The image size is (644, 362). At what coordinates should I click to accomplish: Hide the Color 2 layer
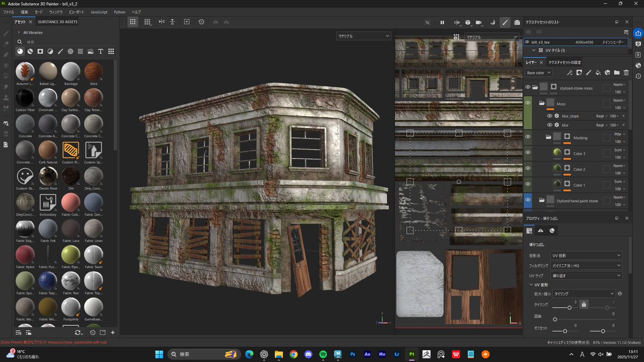528,169
